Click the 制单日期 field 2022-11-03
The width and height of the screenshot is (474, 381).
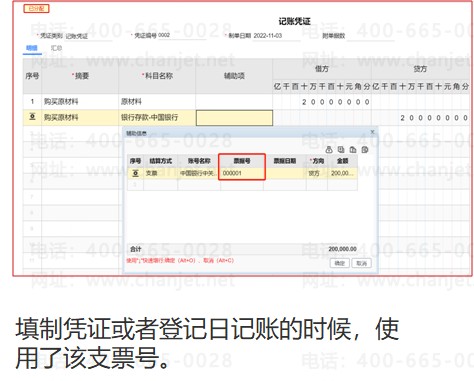click(x=276, y=35)
